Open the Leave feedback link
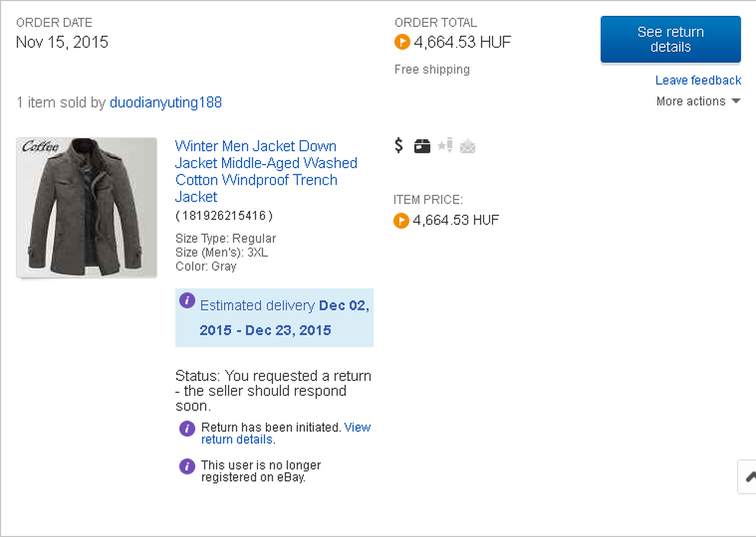This screenshot has width=756, height=537. pyautogui.click(x=698, y=80)
